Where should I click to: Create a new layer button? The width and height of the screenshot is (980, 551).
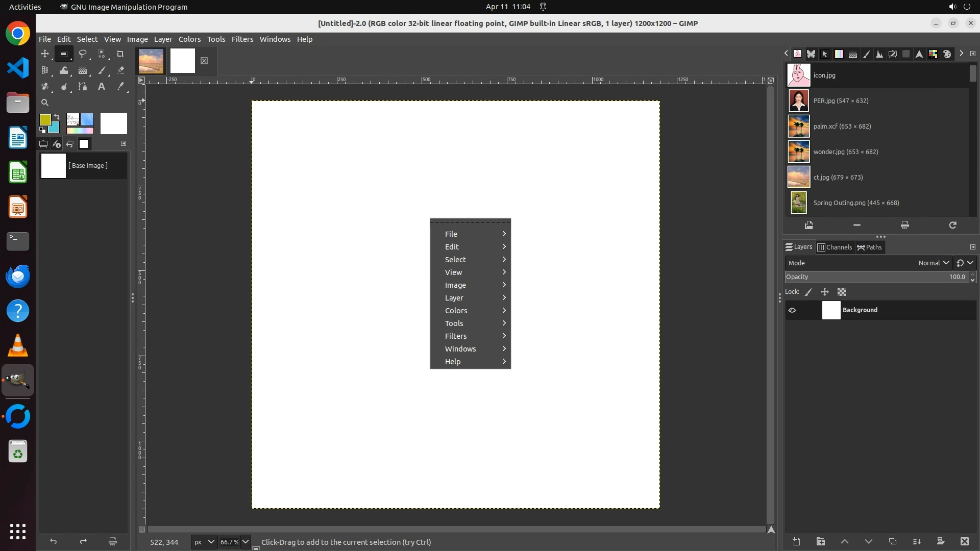coord(796,542)
